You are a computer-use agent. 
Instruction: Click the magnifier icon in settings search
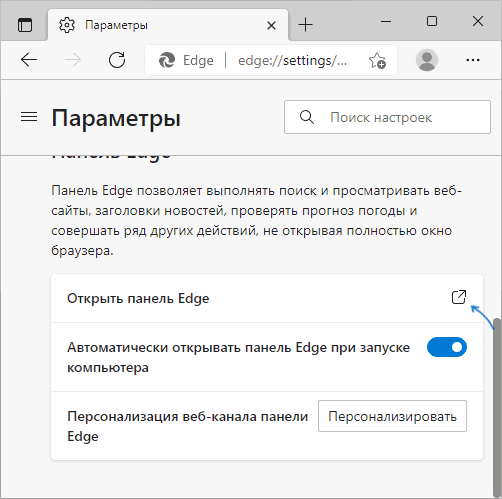[307, 117]
